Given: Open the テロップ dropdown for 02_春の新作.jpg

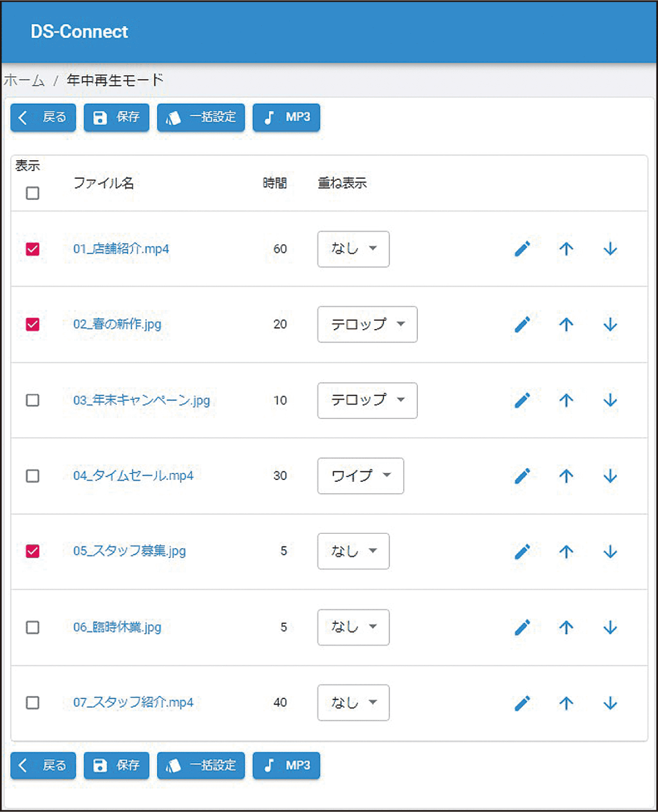Looking at the screenshot, I should pos(367,325).
